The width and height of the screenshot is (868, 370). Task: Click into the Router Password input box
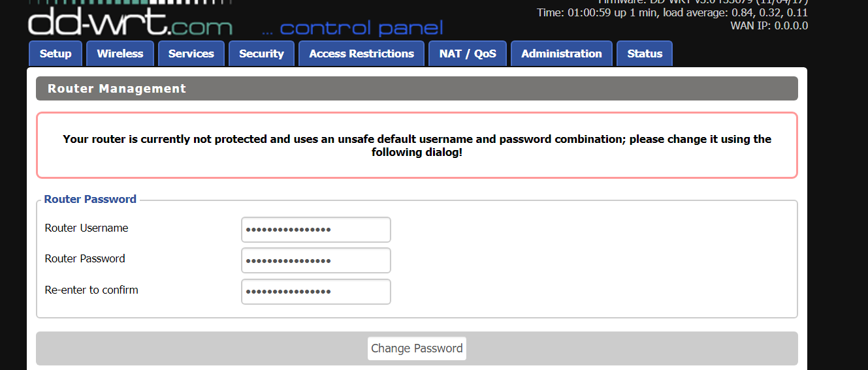click(316, 260)
